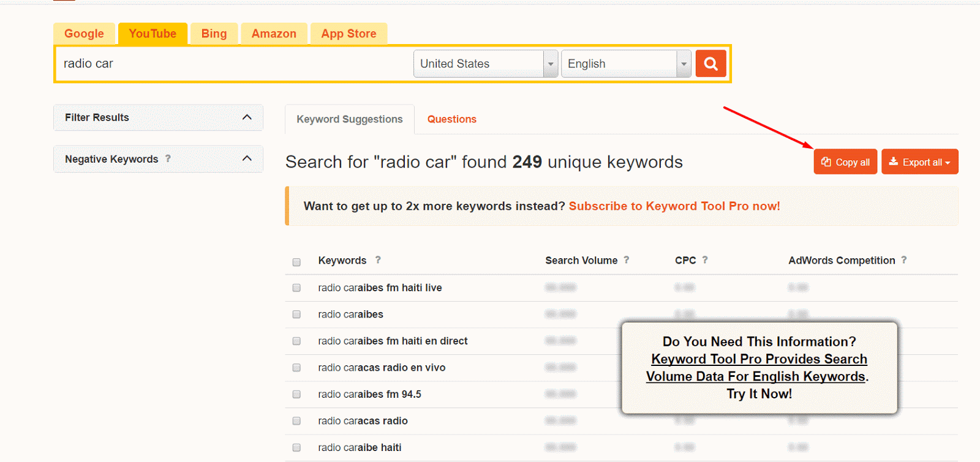This screenshot has width=980, height=462.
Task: Switch to the Google tab
Action: point(84,34)
